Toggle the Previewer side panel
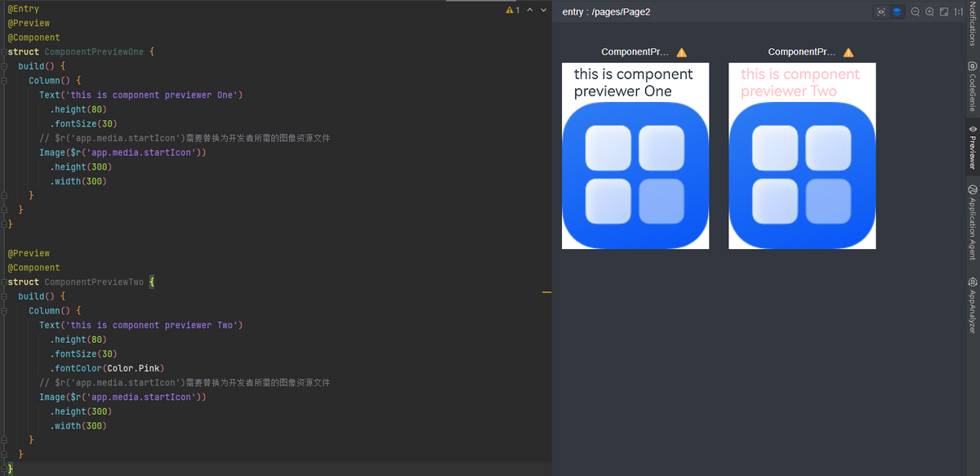 (972, 147)
